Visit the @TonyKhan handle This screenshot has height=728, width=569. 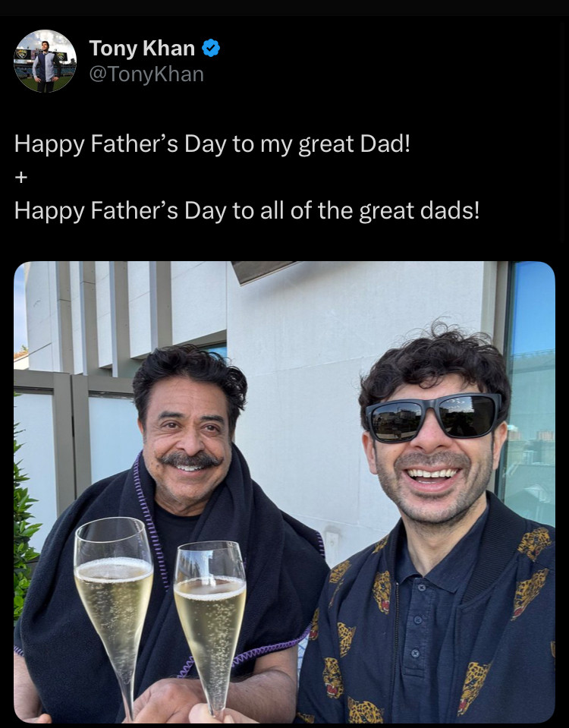(146, 74)
